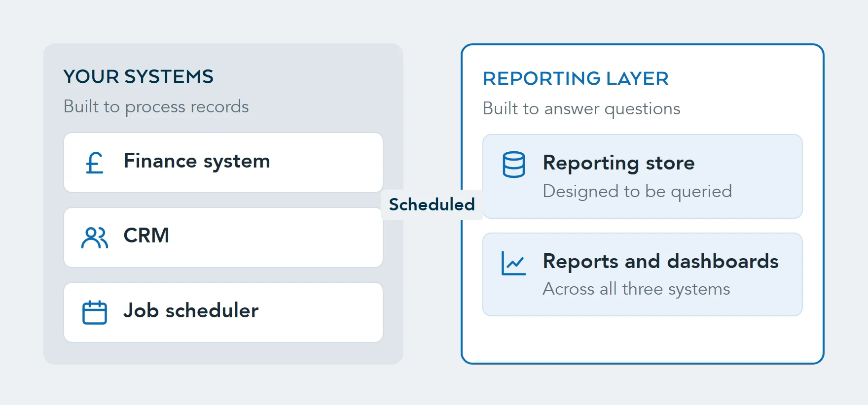Click the "YOUR SYSTEMS" heading

[x=139, y=77]
